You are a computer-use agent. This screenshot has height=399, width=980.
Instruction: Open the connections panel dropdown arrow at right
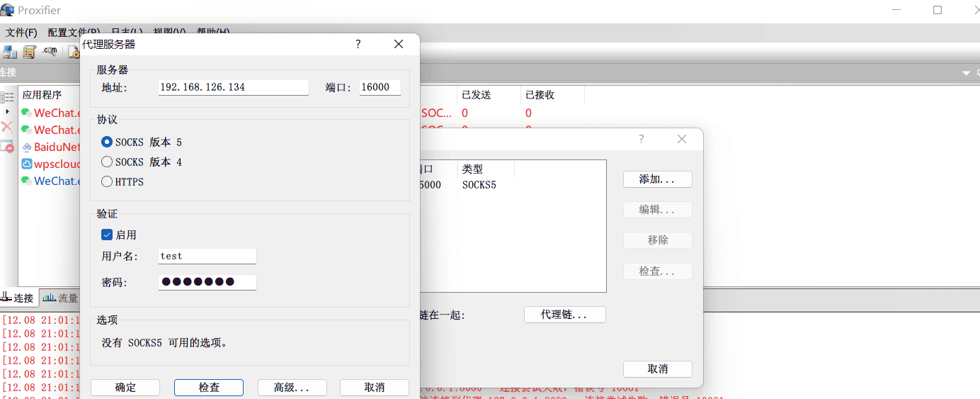pyautogui.click(x=966, y=73)
